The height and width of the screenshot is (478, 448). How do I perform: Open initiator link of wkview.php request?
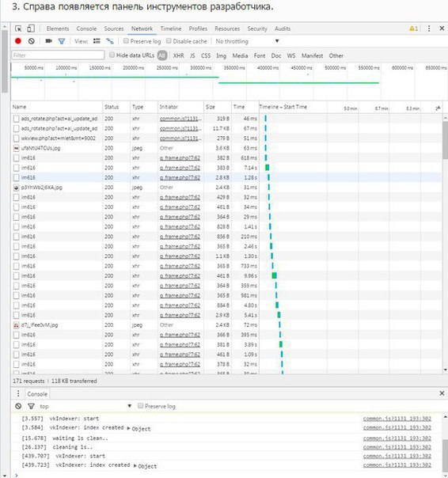tap(180, 138)
